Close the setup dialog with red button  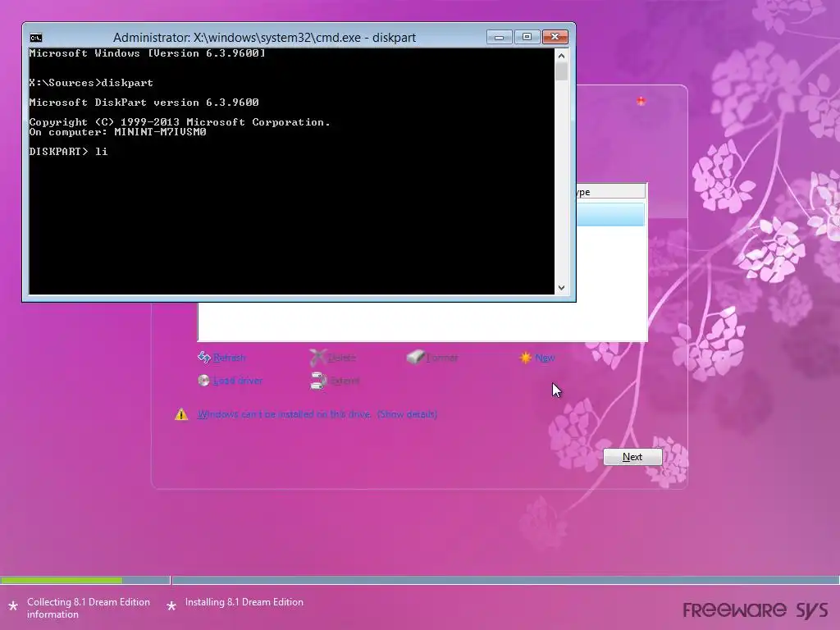[x=641, y=101]
